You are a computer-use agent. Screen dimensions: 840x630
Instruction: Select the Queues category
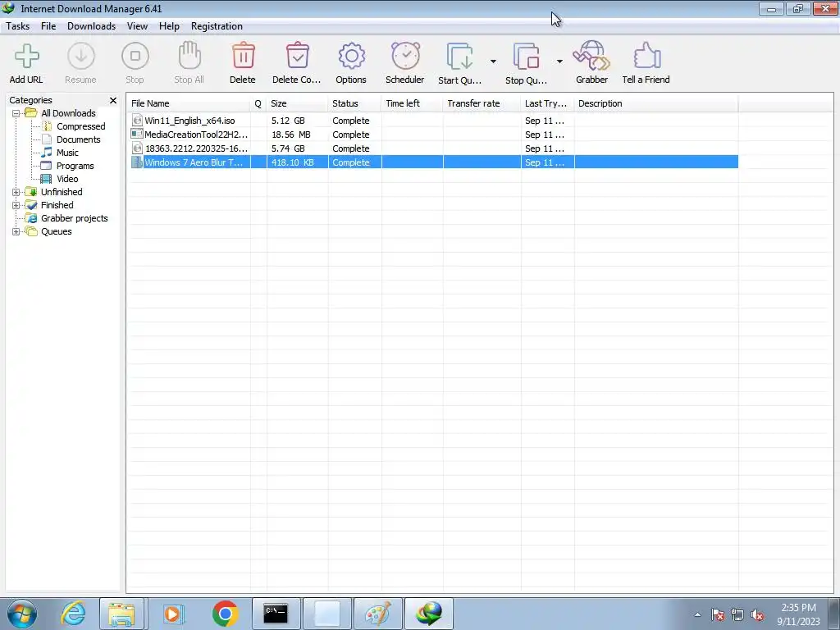tap(57, 231)
